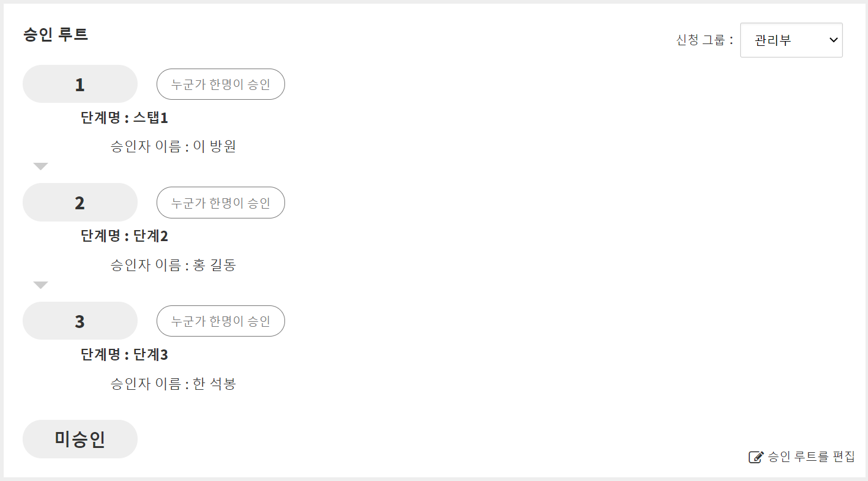
Task: Select the step 3 number badge
Action: click(80, 321)
